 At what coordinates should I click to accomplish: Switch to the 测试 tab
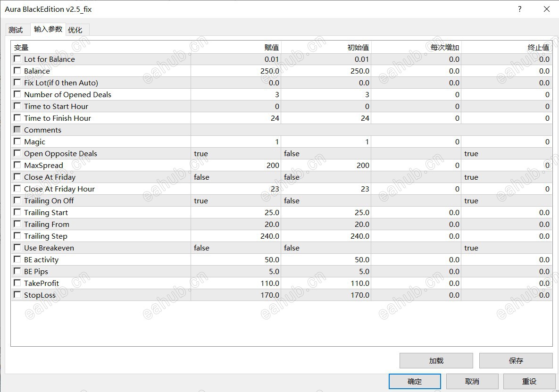[16, 30]
